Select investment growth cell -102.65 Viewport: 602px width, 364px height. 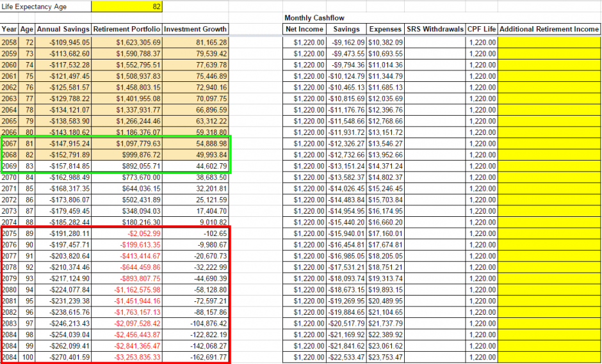[x=195, y=233]
